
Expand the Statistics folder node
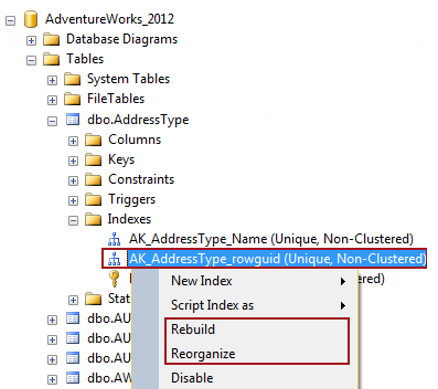(73, 300)
